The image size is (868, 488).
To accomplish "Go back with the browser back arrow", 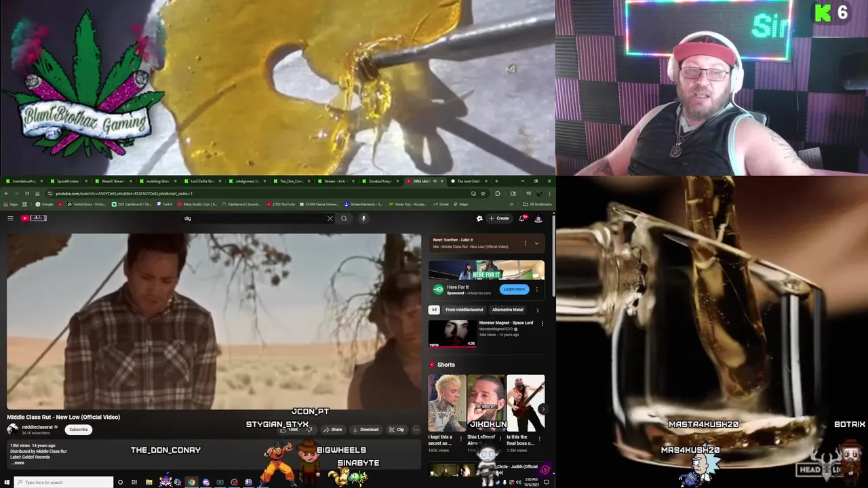I will tap(6, 193).
